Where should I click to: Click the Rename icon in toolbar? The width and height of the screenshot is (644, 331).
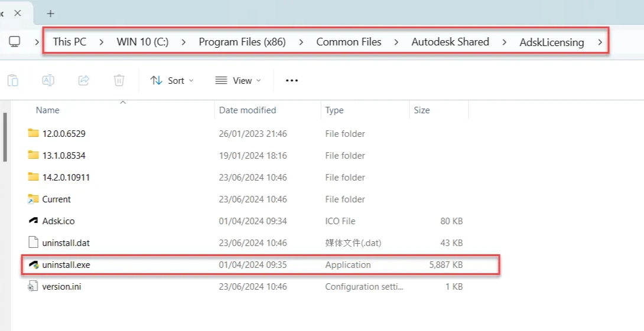click(x=48, y=80)
